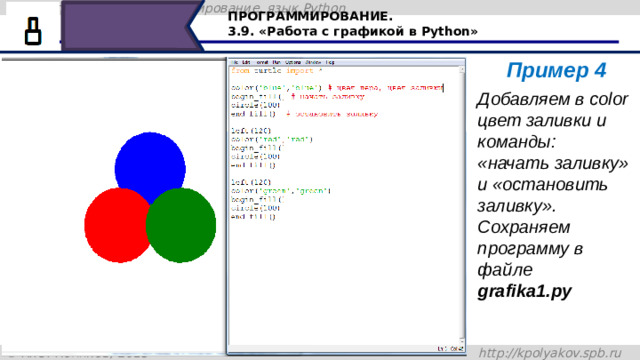Viewport: 640px width, 360px height.
Task: Open the File menu in IDLE
Action: pos(235,62)
